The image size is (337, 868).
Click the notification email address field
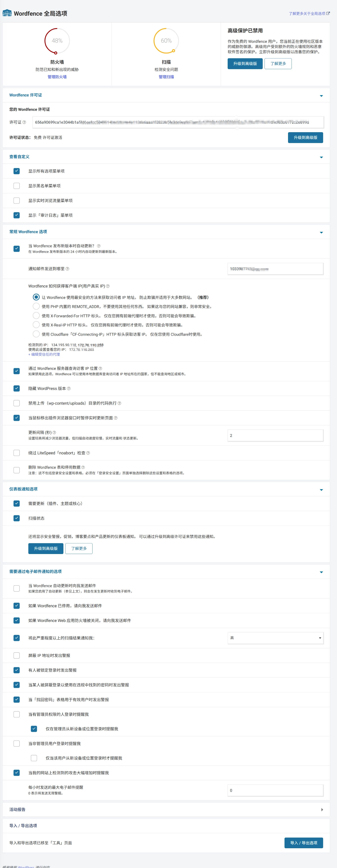point(275,269)
